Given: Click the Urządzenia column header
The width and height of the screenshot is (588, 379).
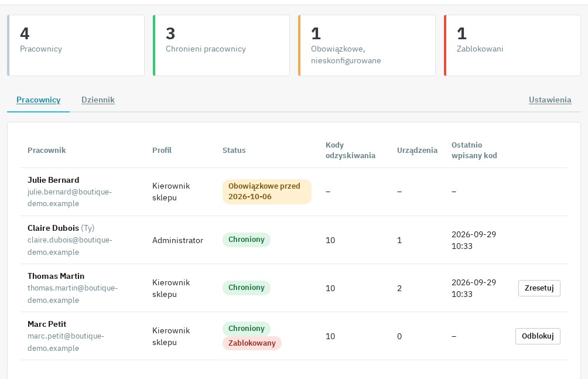Looking at the screenshot, I should [x=417, y=150].
